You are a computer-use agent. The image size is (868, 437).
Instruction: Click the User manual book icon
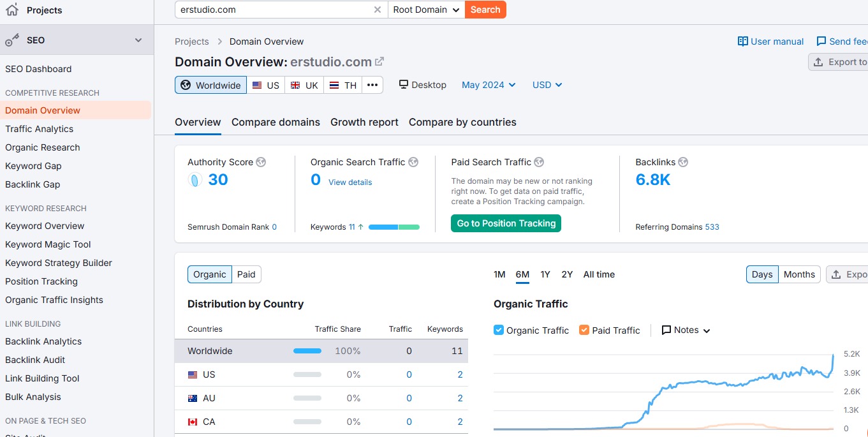743,41
